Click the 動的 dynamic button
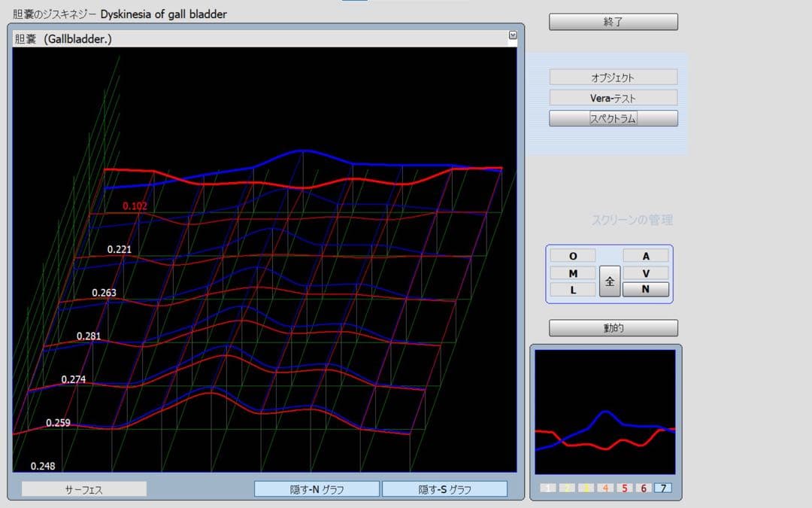This screenshot has height=508, width=812. [x=613, y=328]
